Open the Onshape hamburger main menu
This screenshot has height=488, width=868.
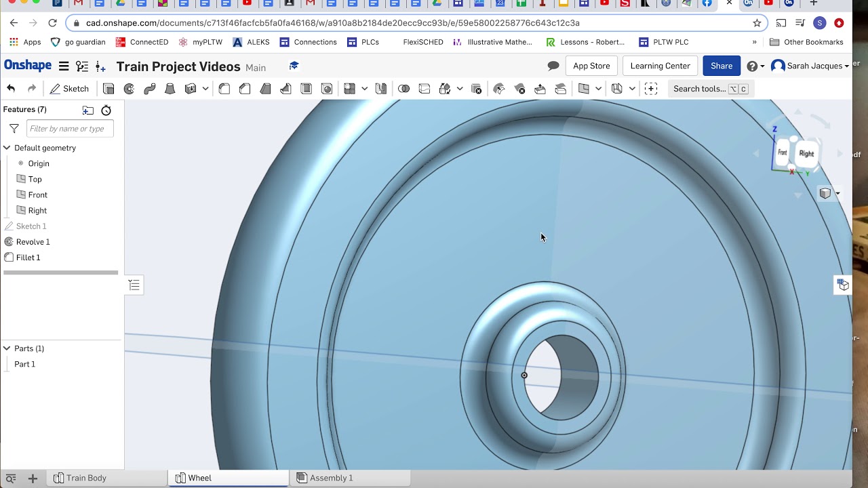point(64,66)
